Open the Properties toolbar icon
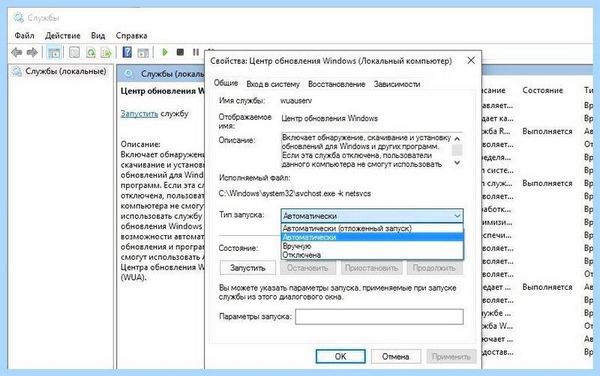The width and height of the screenshot is (600, 376). (x=74, y=52)
